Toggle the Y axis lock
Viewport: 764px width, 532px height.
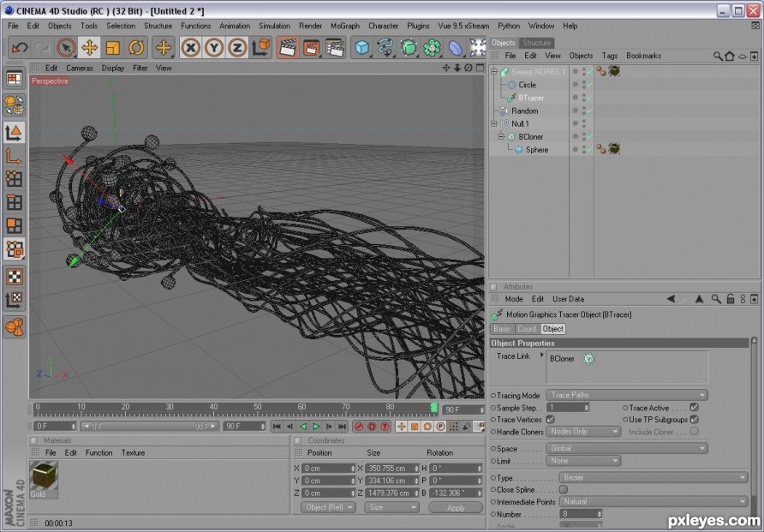[x=214, y=48]
